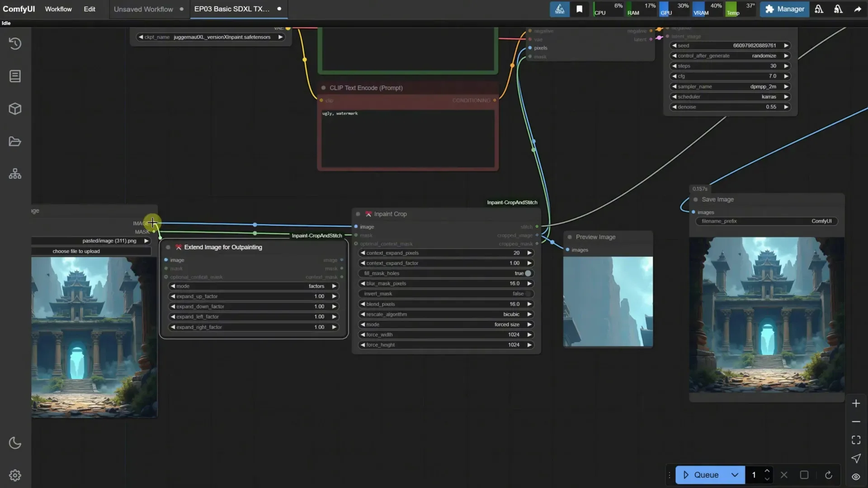Screen dimensions: 868x488
Task: Expand the Queue button dropdown chevron
Action: click(736, 475)
